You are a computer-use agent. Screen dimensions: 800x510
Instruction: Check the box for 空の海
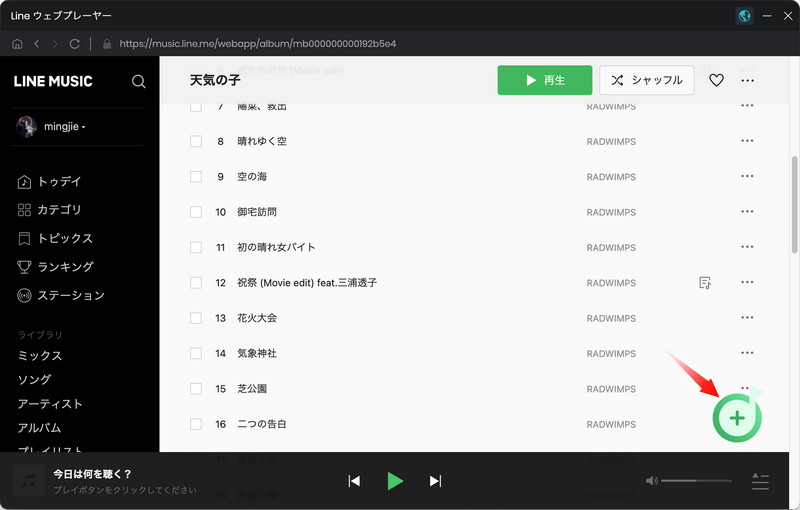pyautogui.click(x=196, y=176)
